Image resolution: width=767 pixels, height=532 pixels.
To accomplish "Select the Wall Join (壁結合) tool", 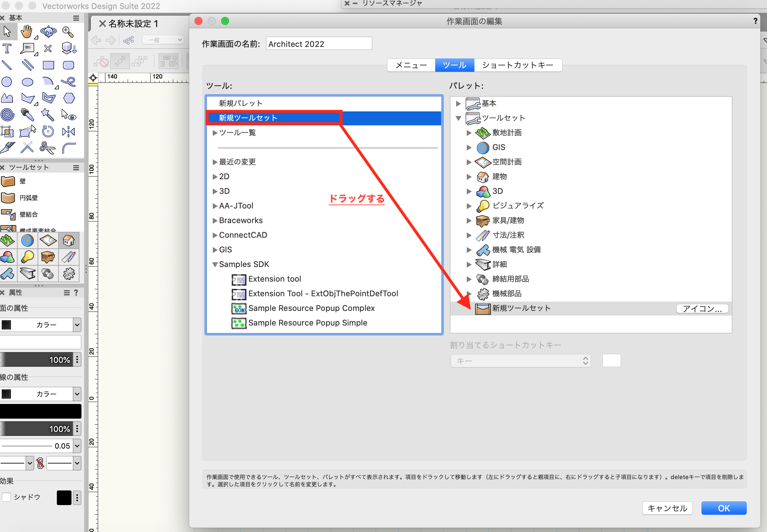I will [8, 214].
